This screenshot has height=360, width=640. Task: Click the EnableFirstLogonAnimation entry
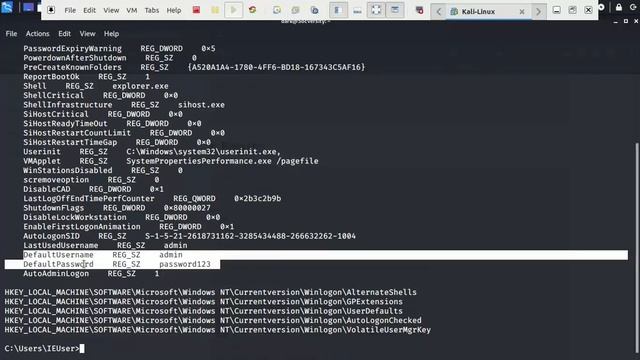coord(129,227)
